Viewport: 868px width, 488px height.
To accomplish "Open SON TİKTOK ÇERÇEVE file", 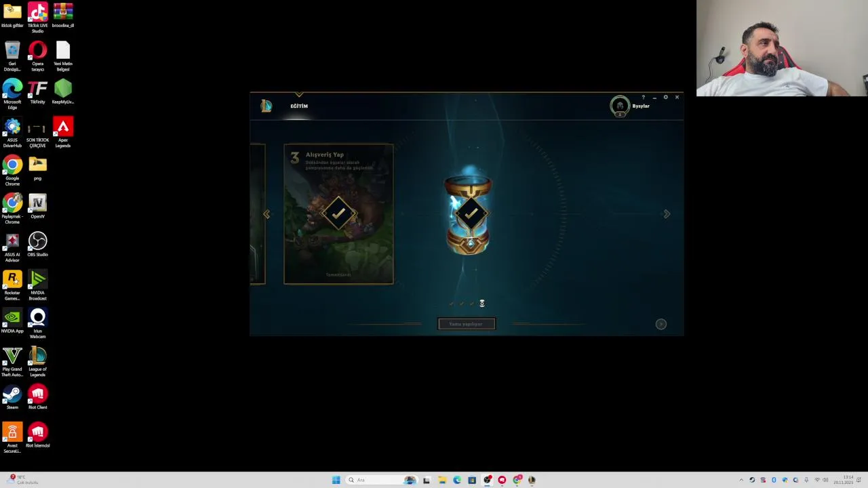I will 37,133.
